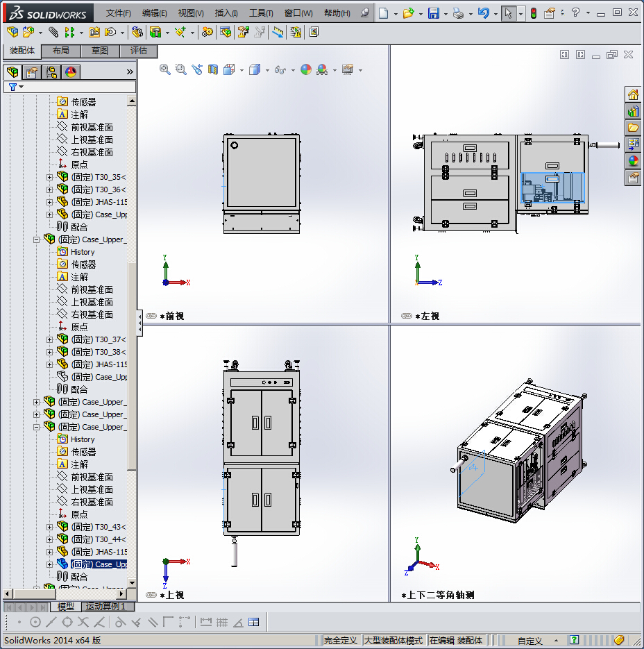Click the View Orientation cube icon
Image resolution: width=644 pixels, height=649 pixels.
[x=229, y=69]
